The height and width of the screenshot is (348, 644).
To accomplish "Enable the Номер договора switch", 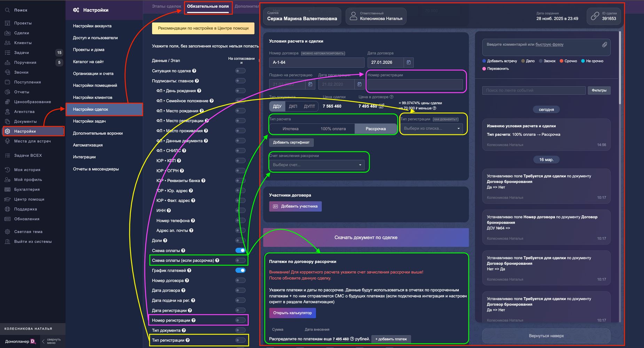I will [x=240, y=280].
